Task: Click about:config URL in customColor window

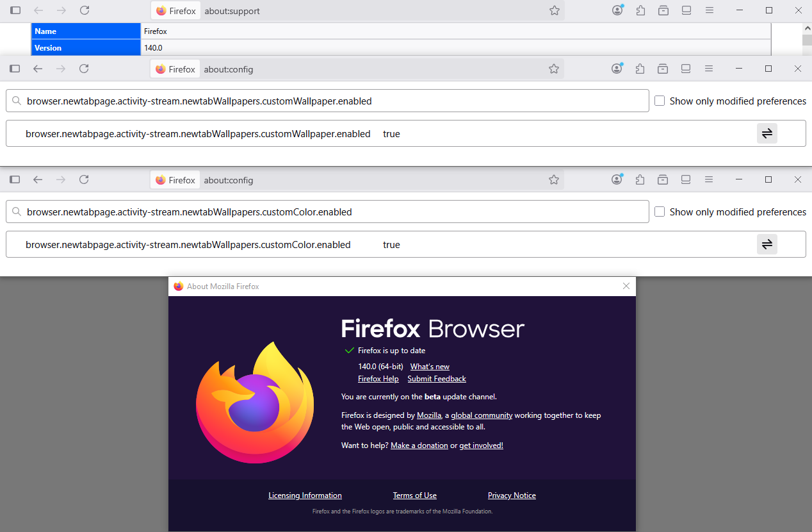Action: click(229, 180)
